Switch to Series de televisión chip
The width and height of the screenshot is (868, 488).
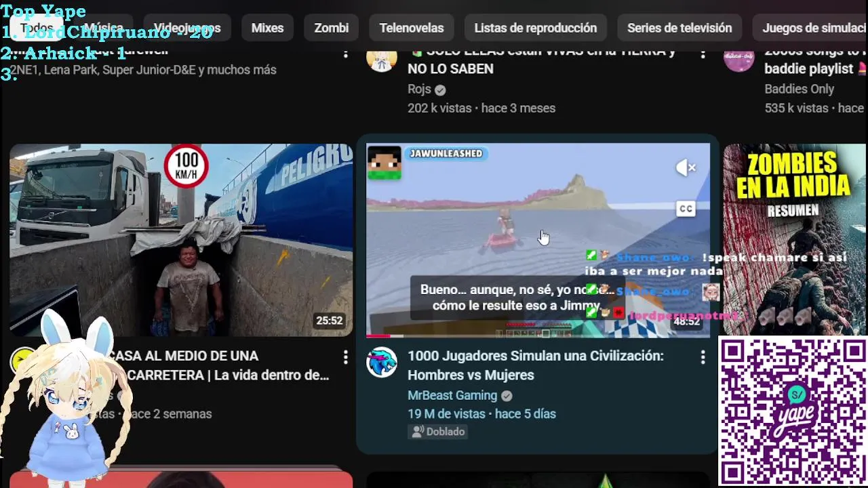click(x=679, y=28)
